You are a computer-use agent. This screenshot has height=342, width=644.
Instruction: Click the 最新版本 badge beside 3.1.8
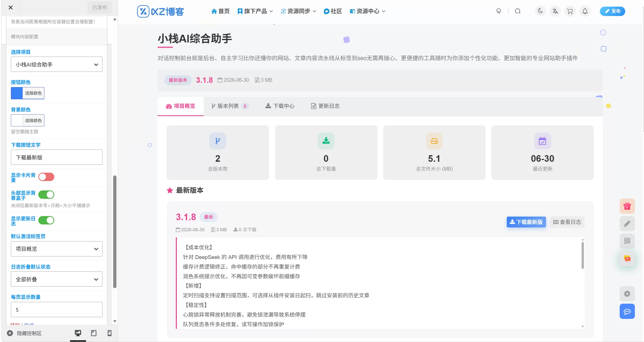point(178,80)
